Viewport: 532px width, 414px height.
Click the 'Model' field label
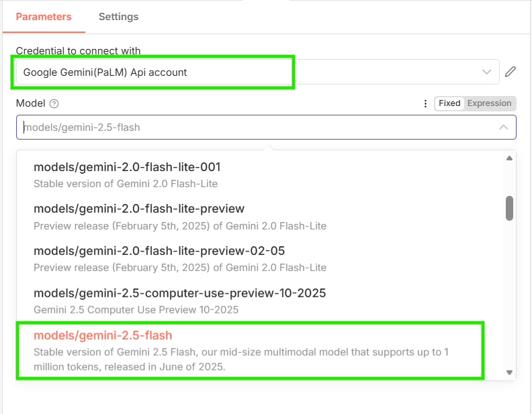click(30, 103)
